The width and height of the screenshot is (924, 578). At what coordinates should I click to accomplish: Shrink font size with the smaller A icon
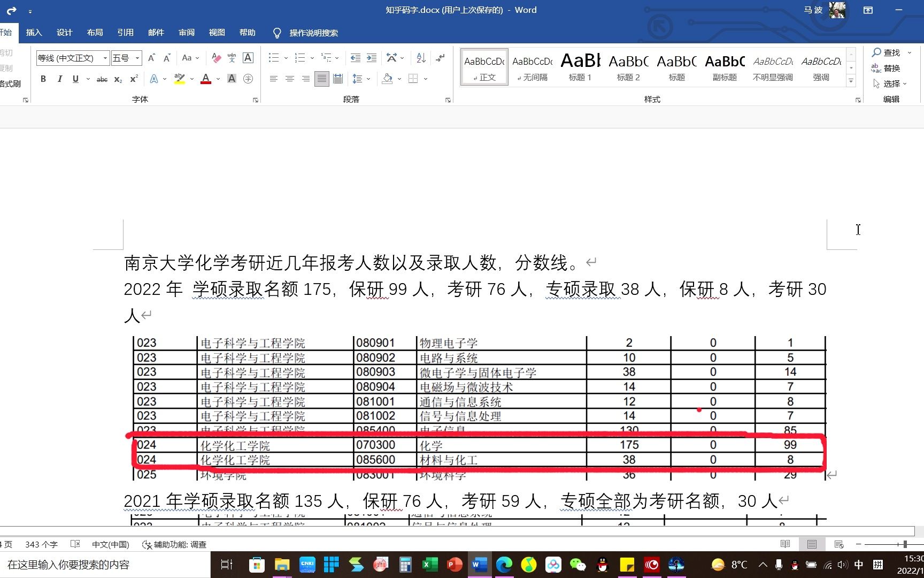tap(167, 58)
